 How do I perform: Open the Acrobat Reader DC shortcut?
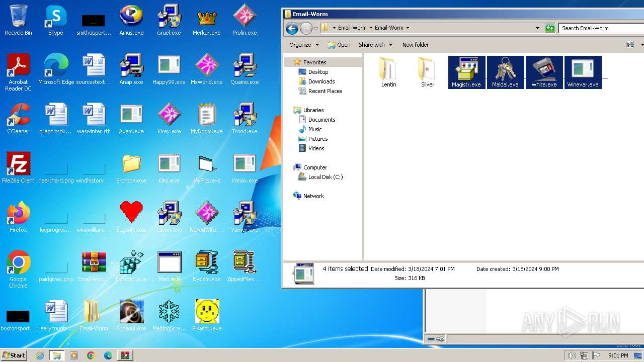point(18,72)
